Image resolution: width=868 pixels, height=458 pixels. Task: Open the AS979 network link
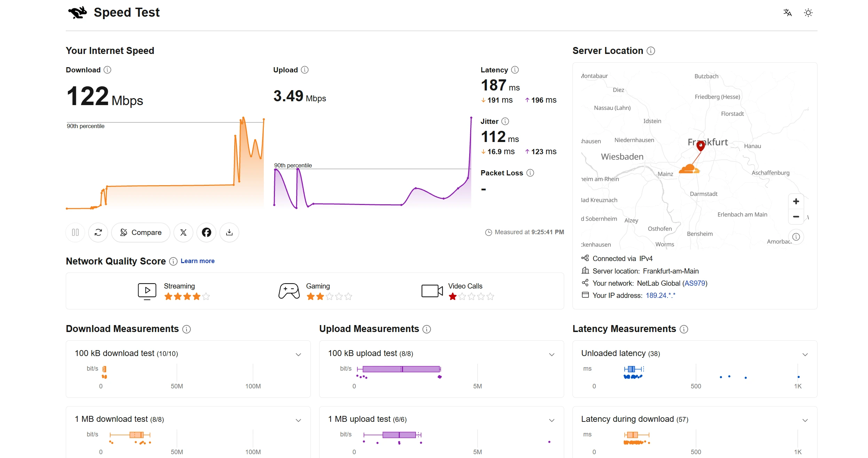click(695, 283)
